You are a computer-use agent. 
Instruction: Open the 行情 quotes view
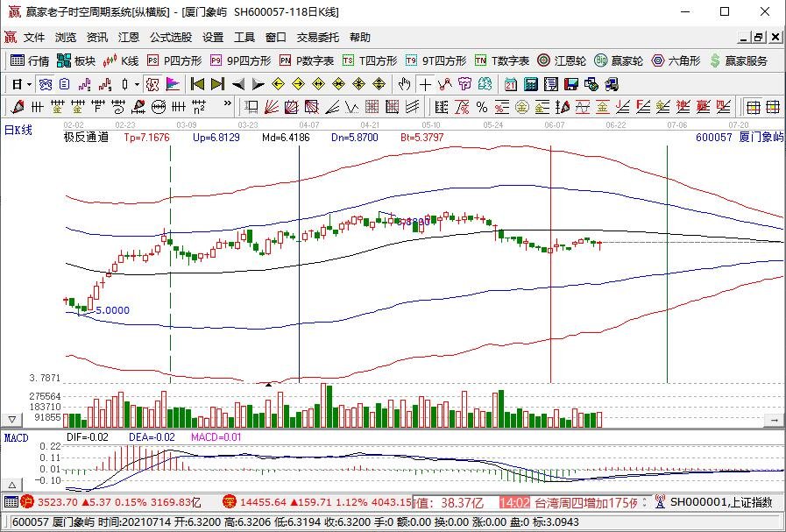click(x=30, y=60)
